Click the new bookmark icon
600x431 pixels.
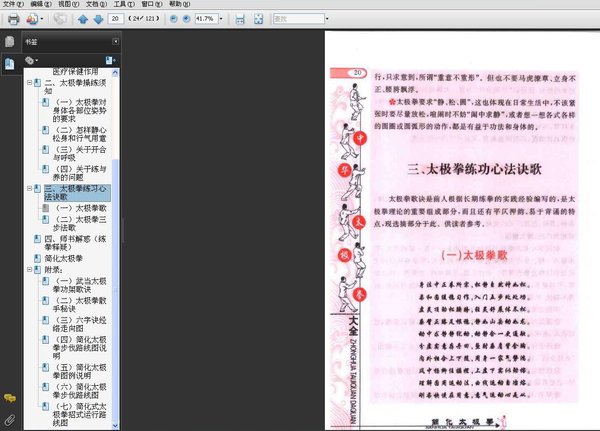[x=110, y=60]
